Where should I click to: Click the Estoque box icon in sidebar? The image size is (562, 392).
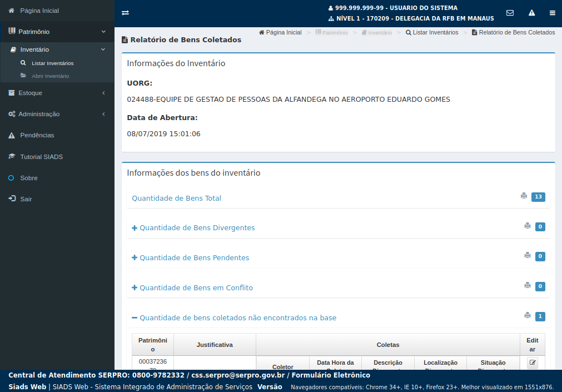tap(12, 92)
